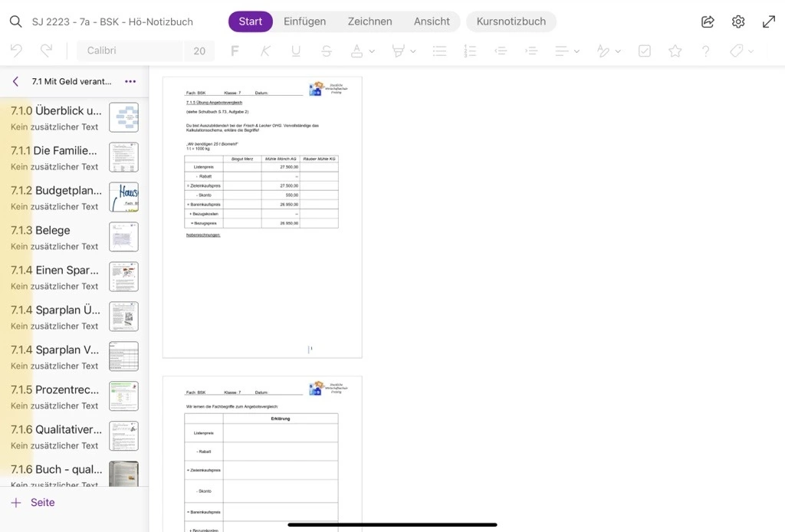Open the share icon
This screenshot has width=785, height=532.
point(708,21)
